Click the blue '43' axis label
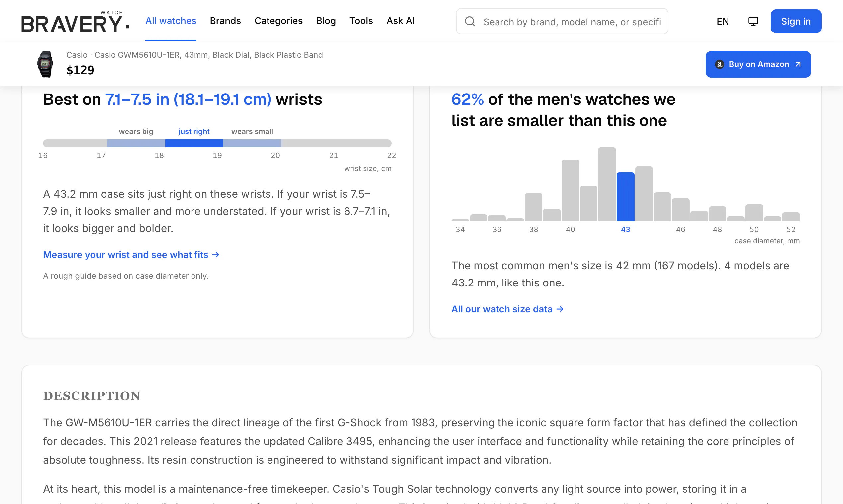The height and width of the screenshot is (504, 843). point(626,229)
